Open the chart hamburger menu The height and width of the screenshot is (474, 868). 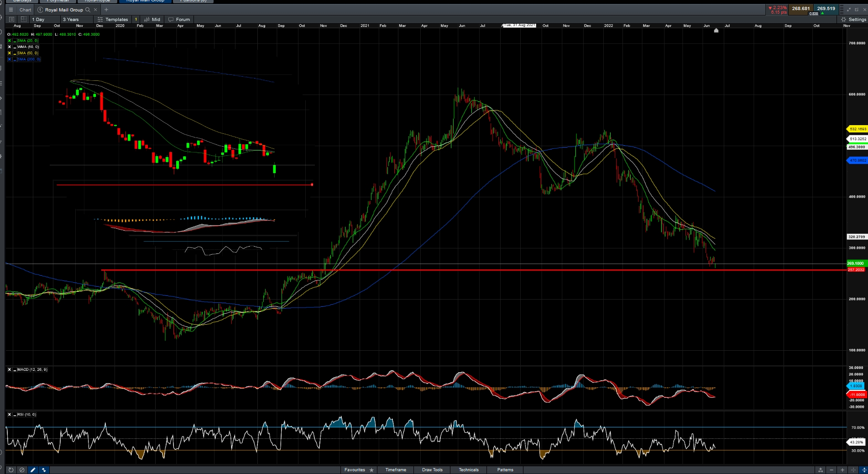click(11, 10)
